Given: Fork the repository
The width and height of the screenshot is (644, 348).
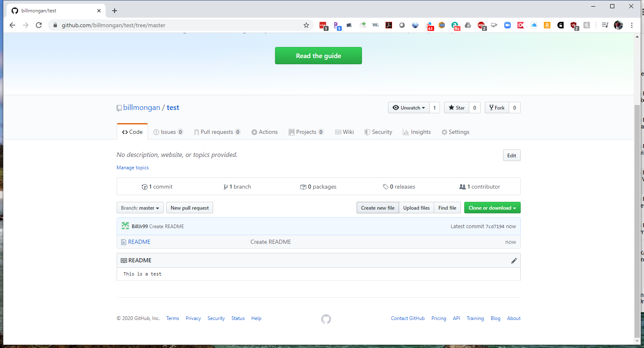Looking at the screenshot, I should 497,107.
